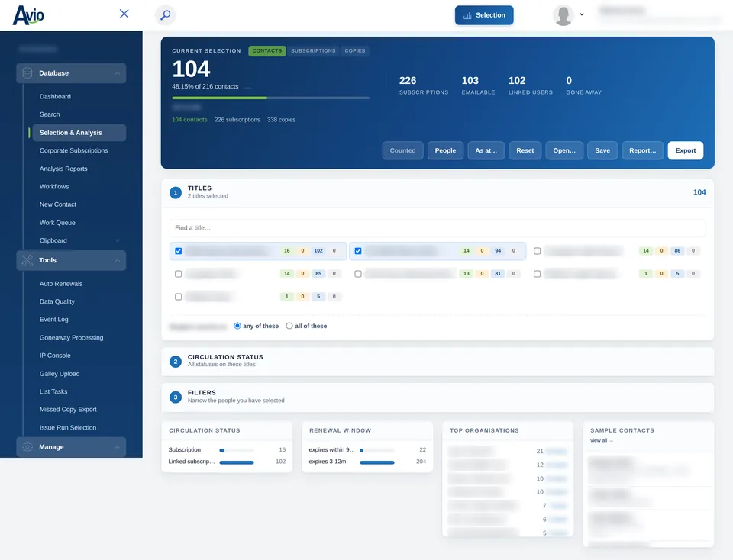Click the Manage gear icon
This screenshot has width=733, height=560.
coord(27,447)
